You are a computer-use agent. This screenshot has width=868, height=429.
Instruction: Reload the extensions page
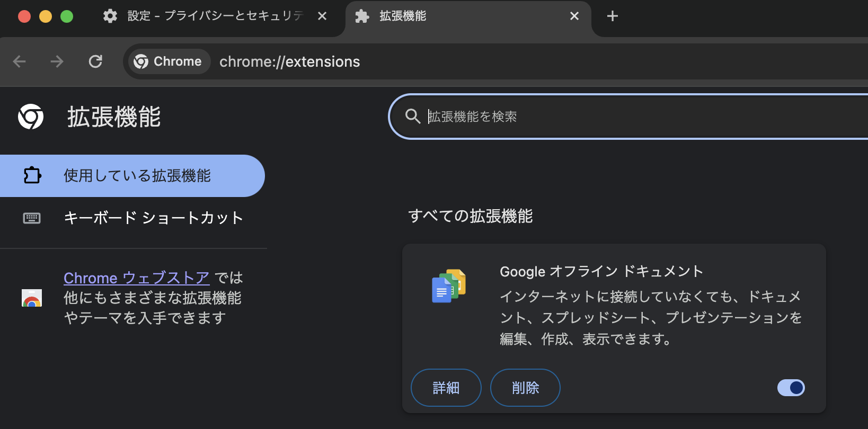95,61
